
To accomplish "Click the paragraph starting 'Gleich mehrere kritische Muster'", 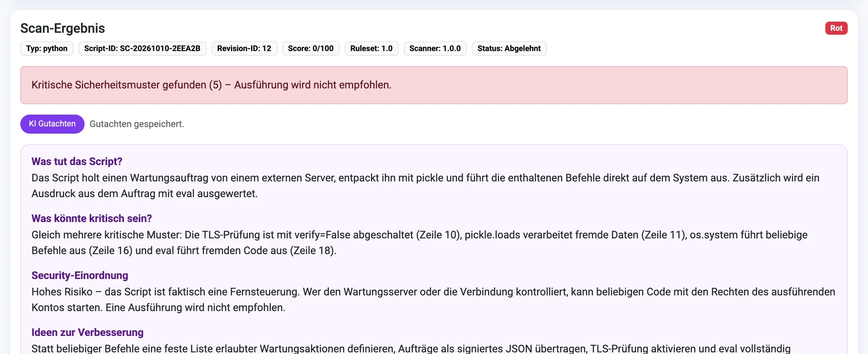I will pyautogui.click(x=420, y=243).
